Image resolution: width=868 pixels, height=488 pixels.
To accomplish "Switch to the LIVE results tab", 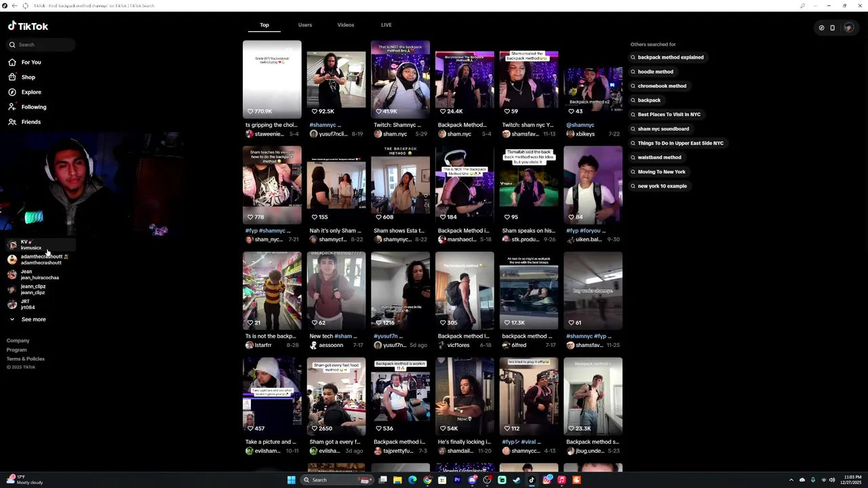I will [x=387, y=25].
